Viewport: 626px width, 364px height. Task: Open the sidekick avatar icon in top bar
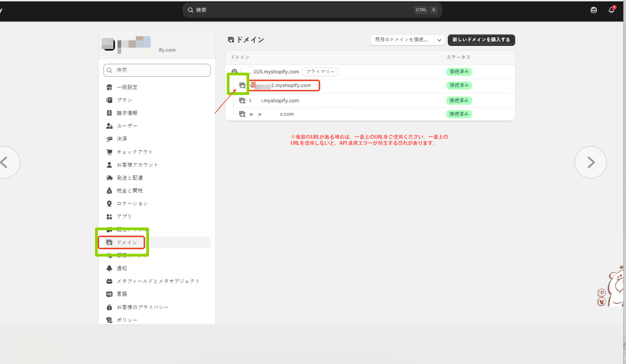[594, 10]
